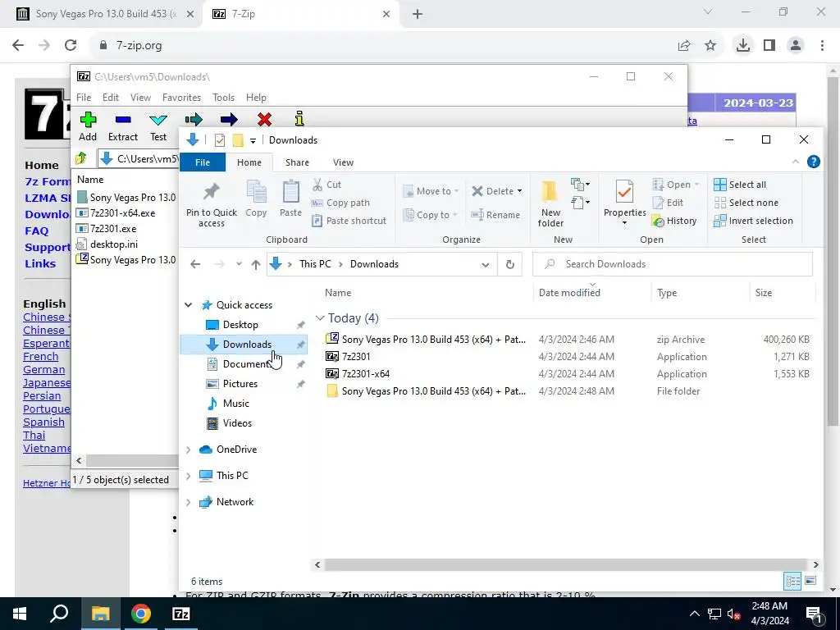Screen dimensions: 840x630
Task: Open the Edit menu in 7-Zip
Action: pos(111,98)
